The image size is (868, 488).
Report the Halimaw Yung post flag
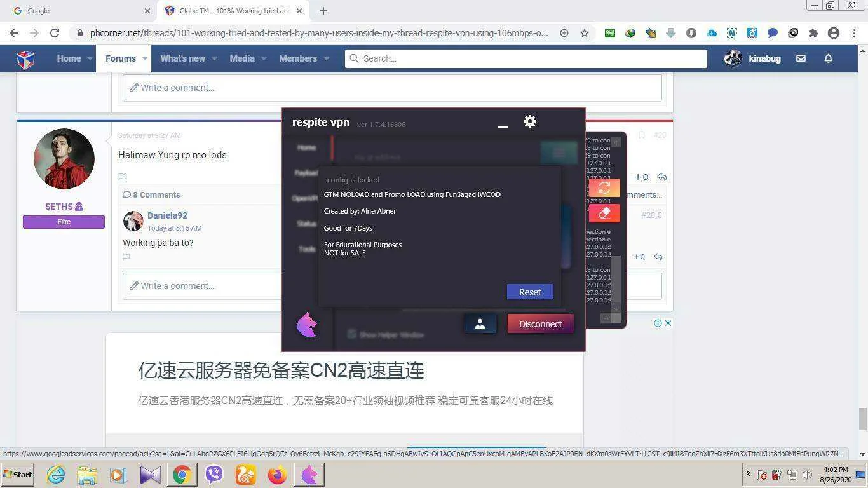coord(123,177)
